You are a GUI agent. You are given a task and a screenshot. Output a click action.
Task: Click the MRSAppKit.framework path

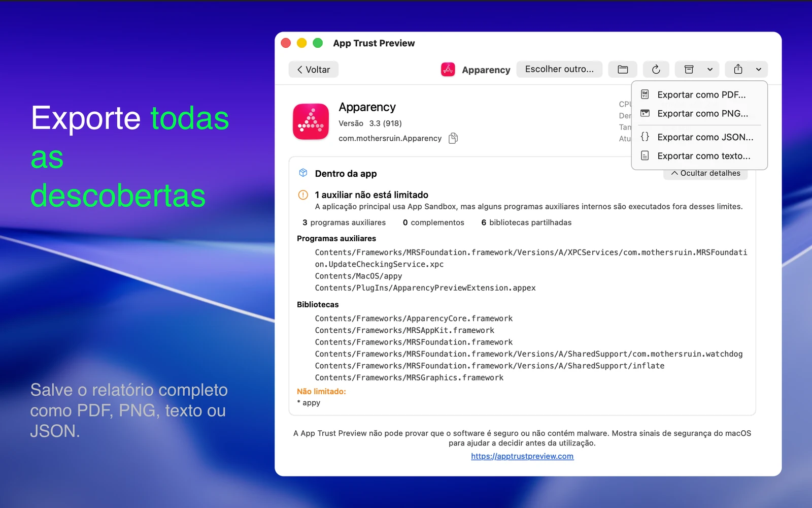click(x=404, y=330)
